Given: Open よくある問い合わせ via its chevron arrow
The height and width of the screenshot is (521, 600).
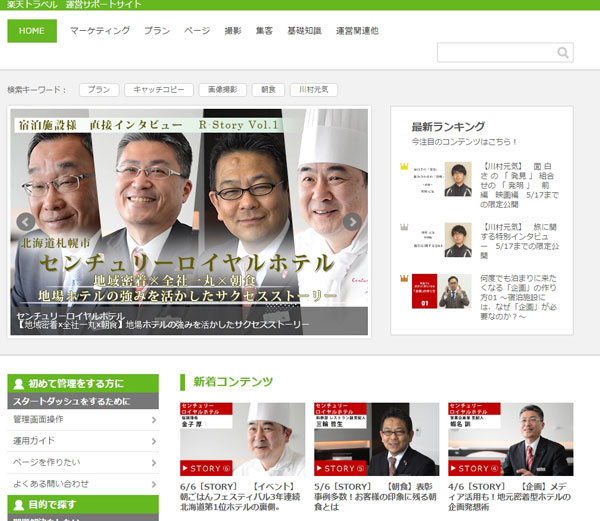Looking at the screenshot, I should (x=154, y=484).
